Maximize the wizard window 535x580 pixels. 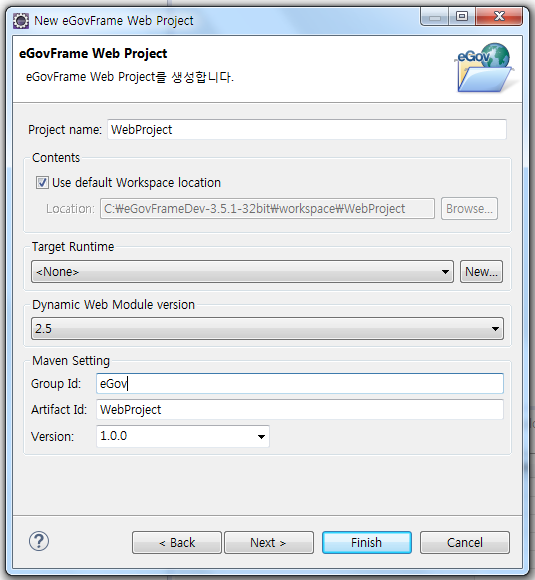[x=461, y=16]
